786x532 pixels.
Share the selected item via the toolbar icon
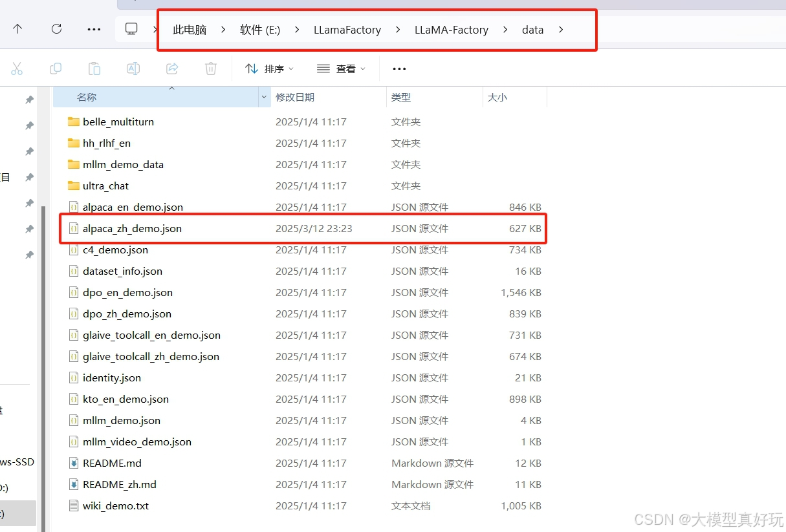tap(172, 69)
